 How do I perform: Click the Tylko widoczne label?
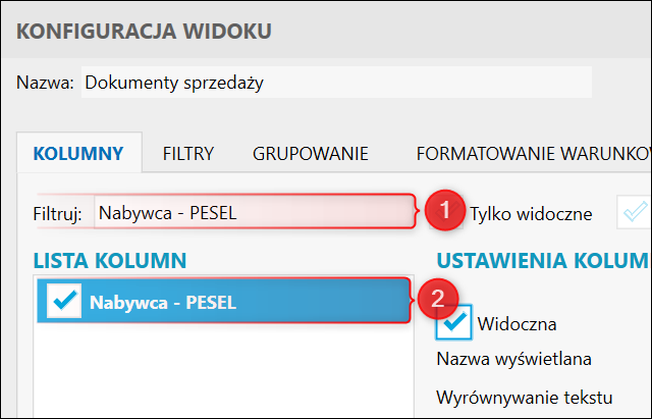[531, 213]
